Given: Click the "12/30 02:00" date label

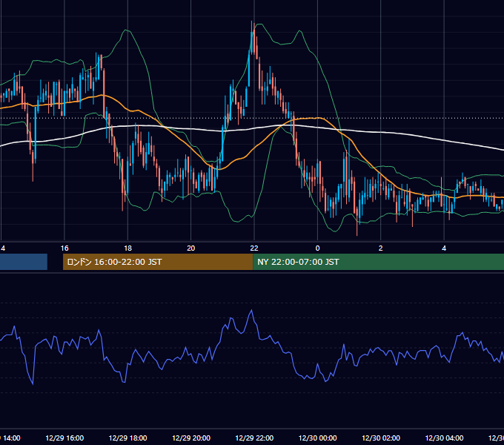Looking at the screenshot, I should tap(381, 438).
